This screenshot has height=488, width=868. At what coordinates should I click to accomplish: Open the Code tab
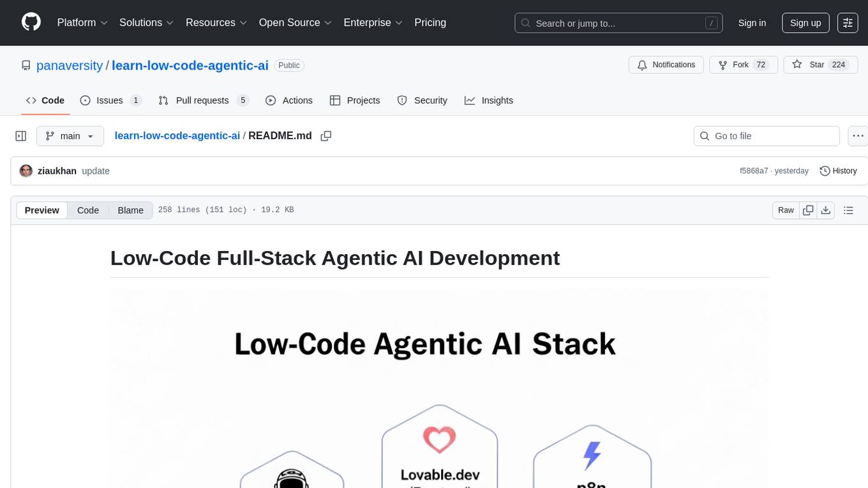pos(45,100)
